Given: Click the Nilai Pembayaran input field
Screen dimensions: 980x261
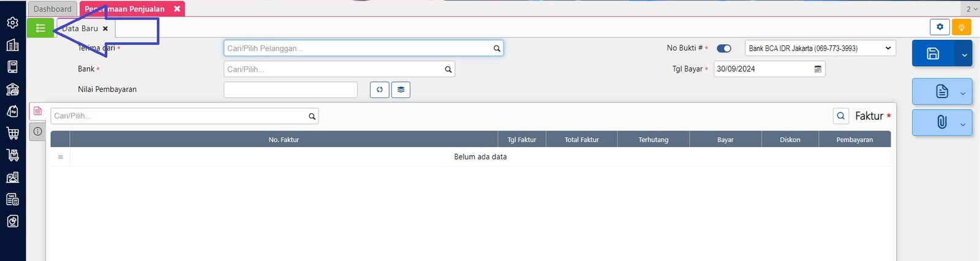Looking at the screenshot, I should click(290, 89).
